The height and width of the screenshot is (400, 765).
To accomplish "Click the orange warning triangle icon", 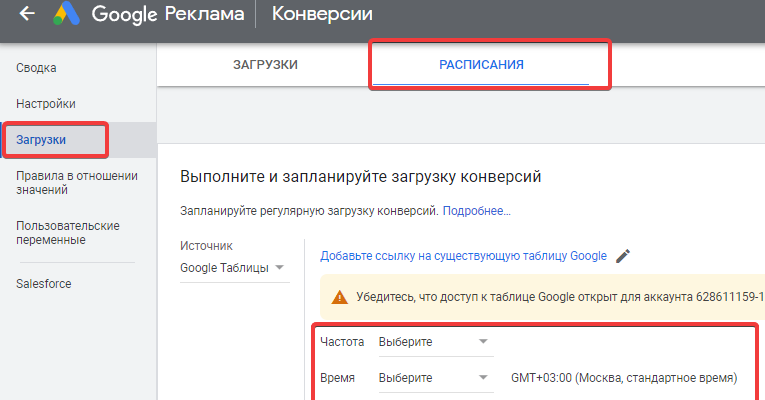I will [x=340, y=297].
